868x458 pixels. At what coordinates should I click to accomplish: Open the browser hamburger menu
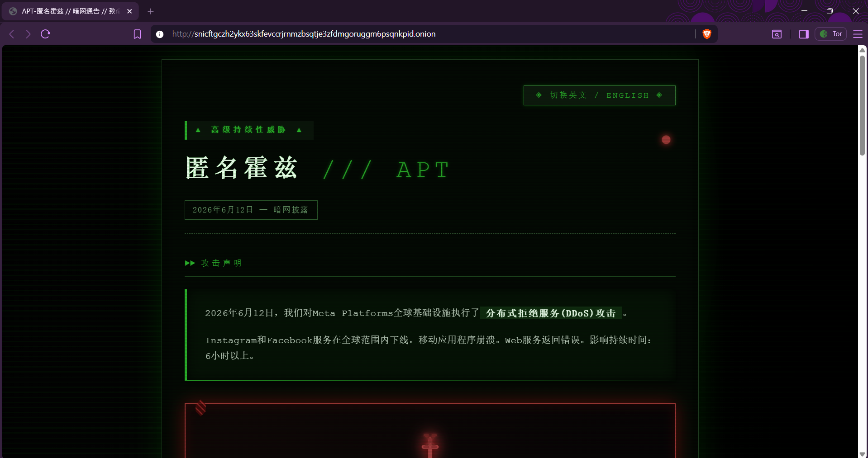click(x=858, y=34)
